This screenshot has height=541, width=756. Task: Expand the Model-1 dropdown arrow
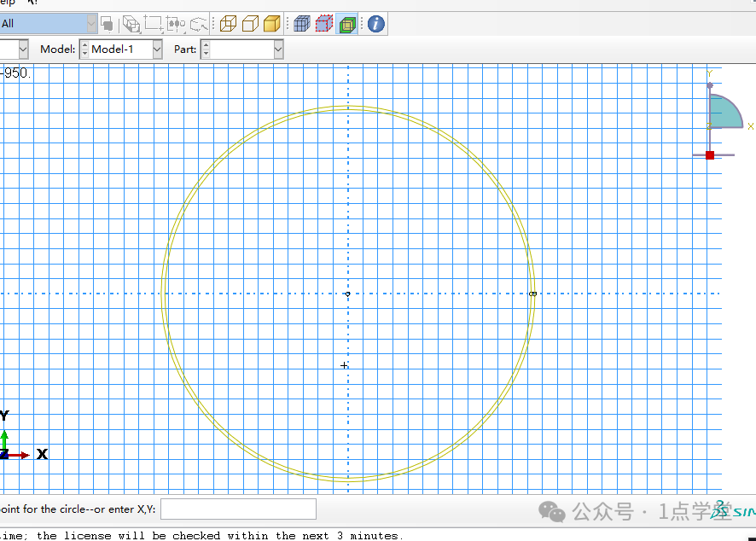pyautogui.click(x=157, y=49)
